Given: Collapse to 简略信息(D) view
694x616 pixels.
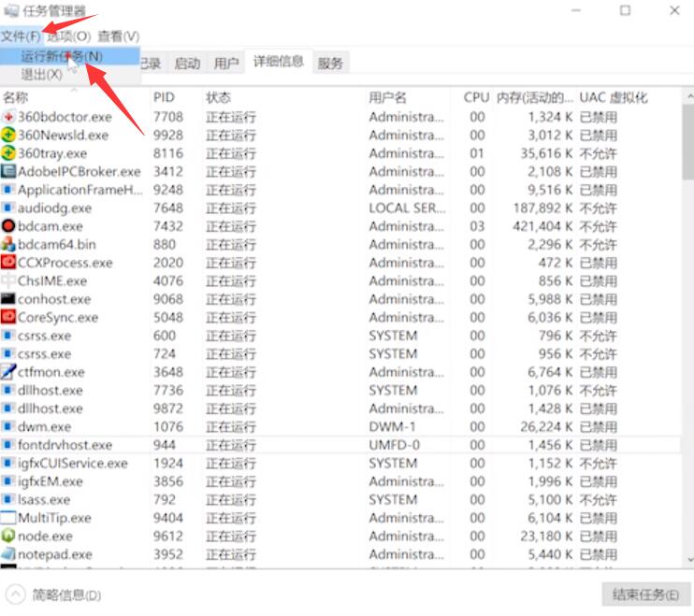Looking at the screenshot, I should tap(54, 595).
